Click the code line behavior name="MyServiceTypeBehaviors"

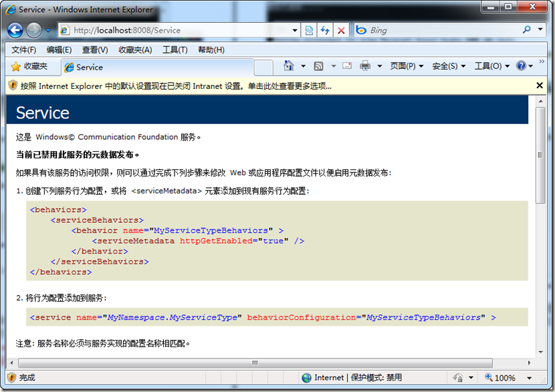177,231
